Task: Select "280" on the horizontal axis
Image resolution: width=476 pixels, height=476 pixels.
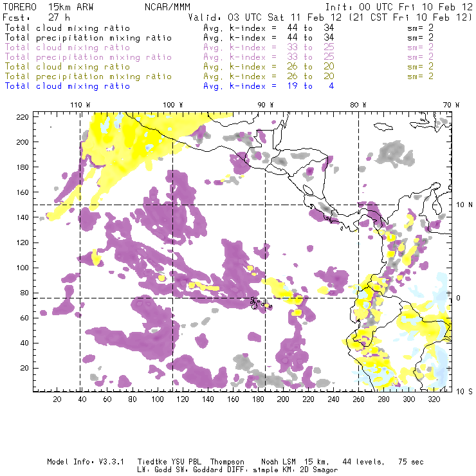Action: tap(384, 399)
